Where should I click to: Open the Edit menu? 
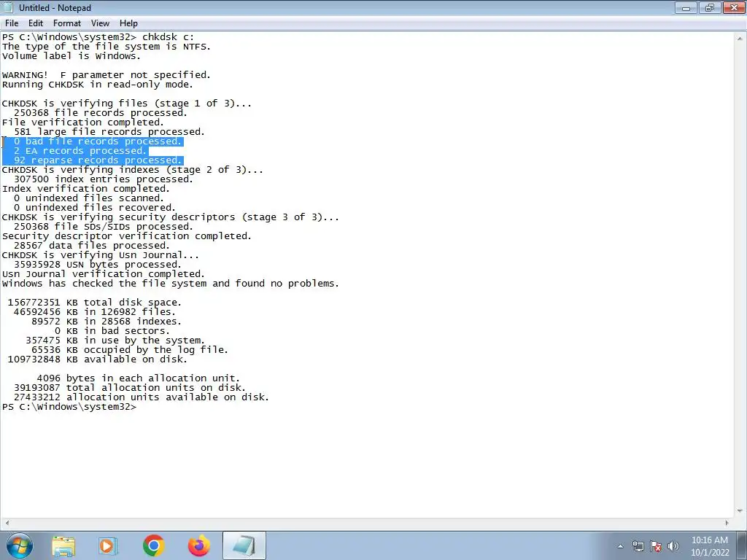pos(35,23)
